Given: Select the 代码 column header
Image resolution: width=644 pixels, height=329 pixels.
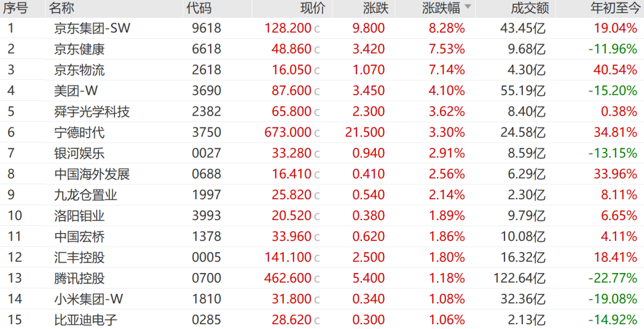Looking at the screenshot, I should 199,8.
